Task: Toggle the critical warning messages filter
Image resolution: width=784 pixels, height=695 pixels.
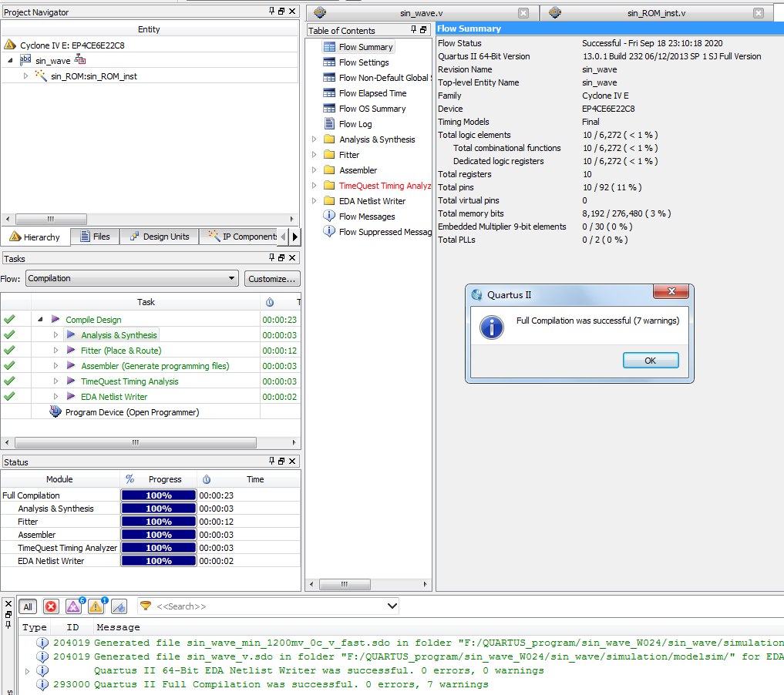Action: (74, 606)
